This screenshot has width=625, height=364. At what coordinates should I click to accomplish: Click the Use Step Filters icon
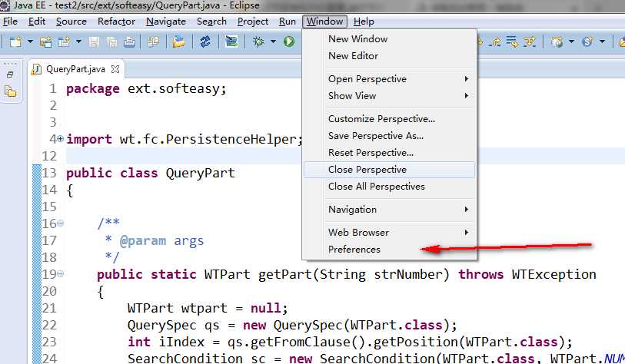pyautogui.click(x=530, y=41)
